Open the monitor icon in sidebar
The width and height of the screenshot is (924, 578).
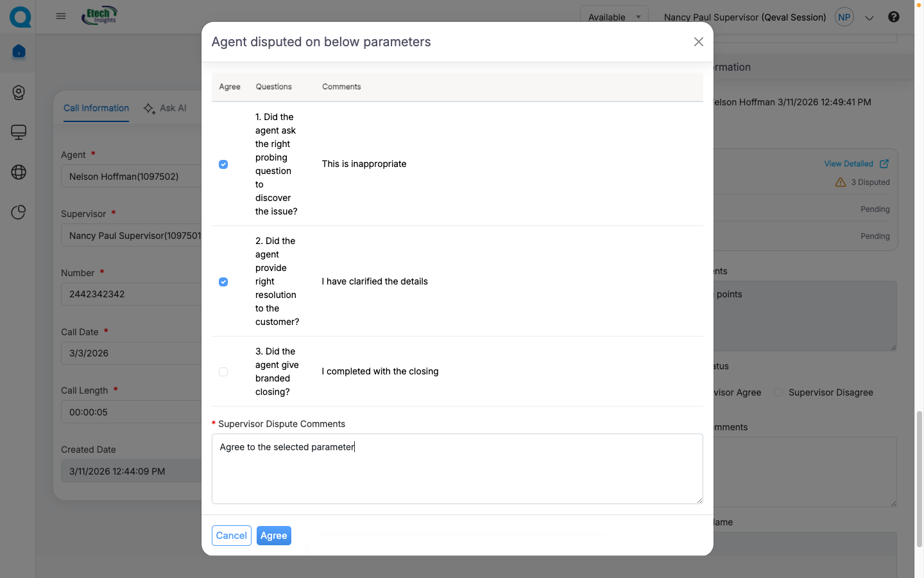point(19,132)
